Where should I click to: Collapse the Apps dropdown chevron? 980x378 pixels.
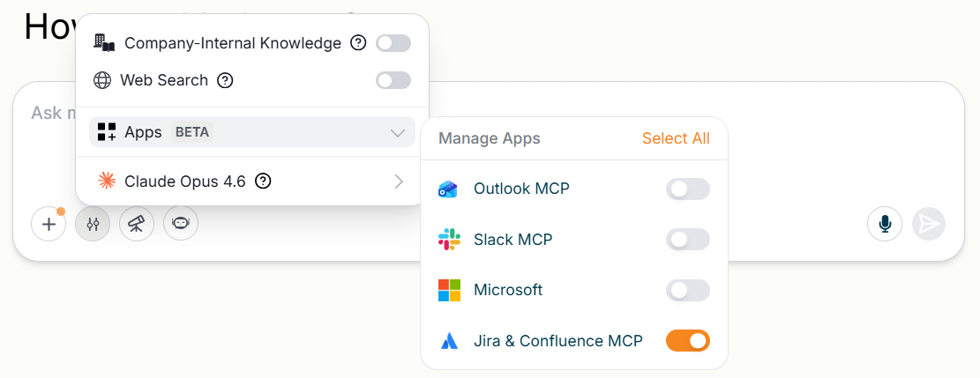pos(398,132)
